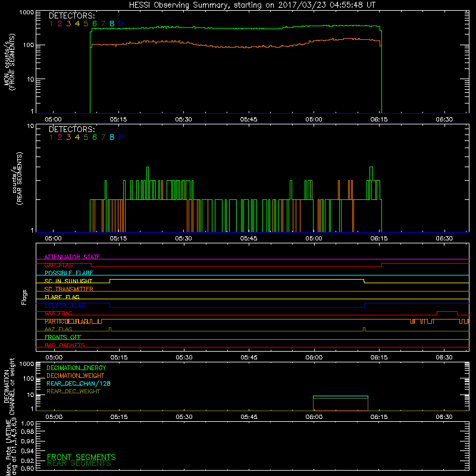Screen dimensions: 476x476
Task: Click the SC_IN_SUNLIGHT flag label
Action: point(68,281)
